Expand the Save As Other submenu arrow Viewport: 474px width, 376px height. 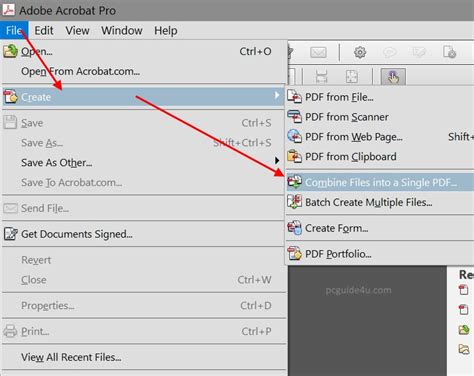click(277, 161)
